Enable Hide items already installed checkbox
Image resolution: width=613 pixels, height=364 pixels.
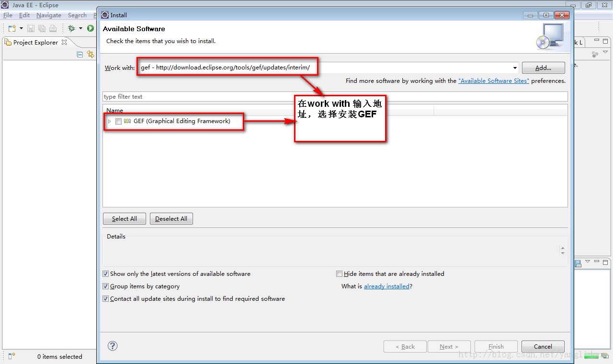pyautogui.click(x=340, y=274)
